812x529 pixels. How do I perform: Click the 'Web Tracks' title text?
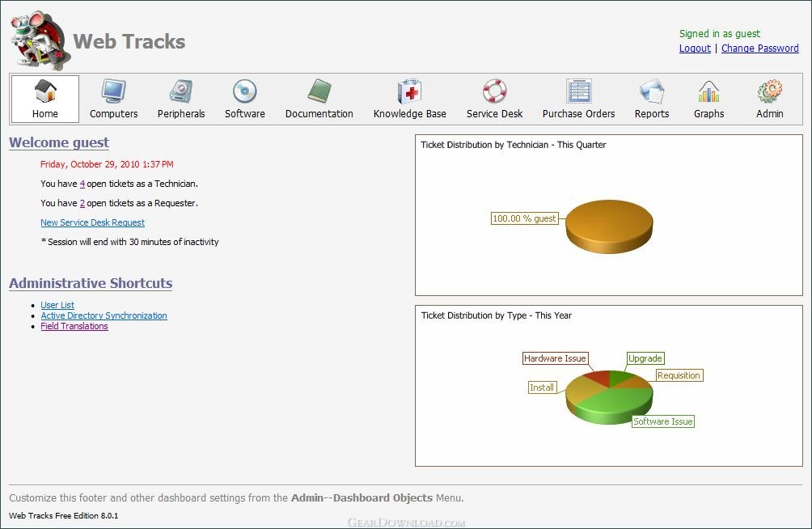tap(129, 41)
